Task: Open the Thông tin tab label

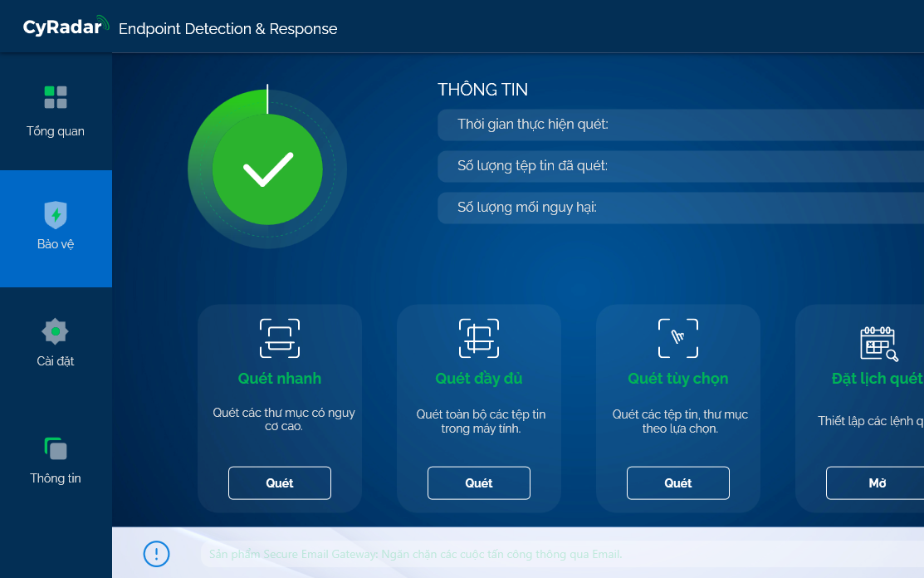Action: click(56, 478)
